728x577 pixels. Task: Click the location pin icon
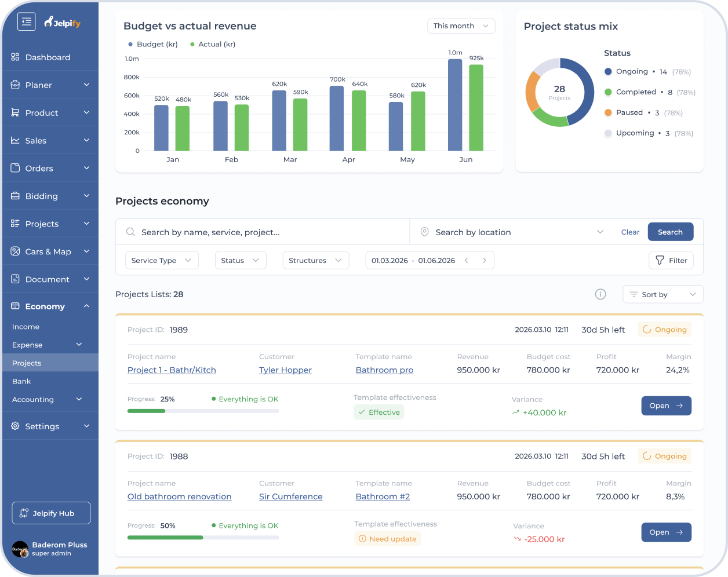tap(424, 232)
